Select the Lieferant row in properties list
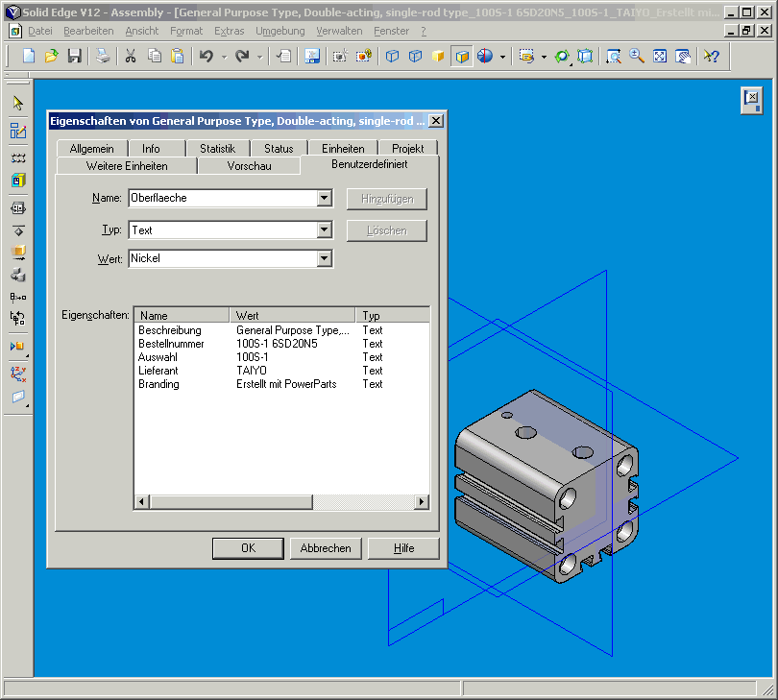The height and width of the screenshot is (700, 778). (158, 371)
